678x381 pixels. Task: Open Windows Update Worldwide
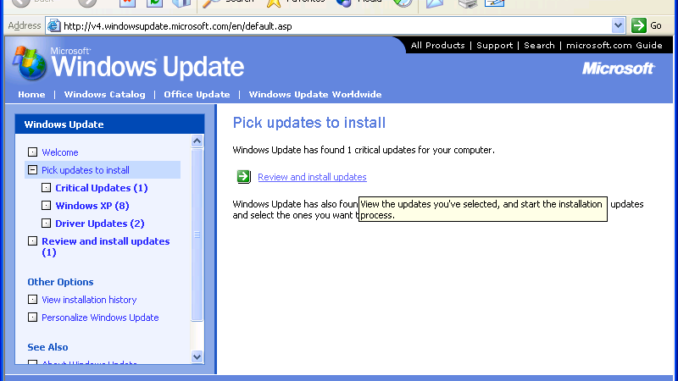(x=315, y=94)
